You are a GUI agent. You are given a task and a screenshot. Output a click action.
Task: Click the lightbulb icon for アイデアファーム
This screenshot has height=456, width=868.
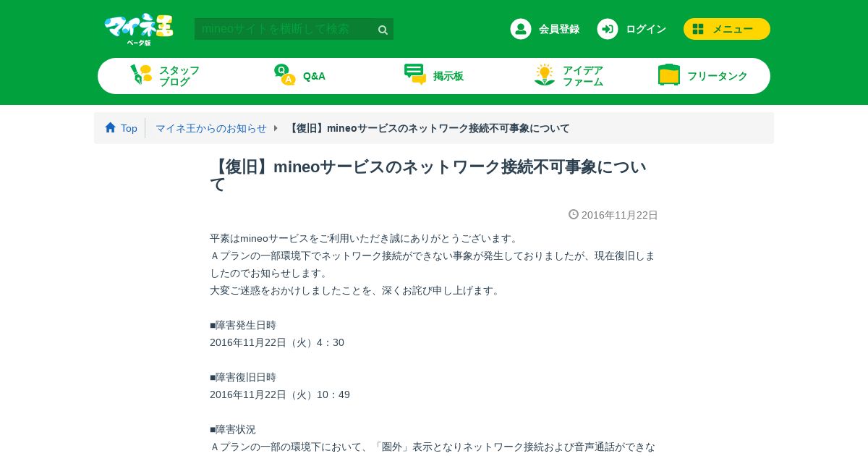[545, 75]
